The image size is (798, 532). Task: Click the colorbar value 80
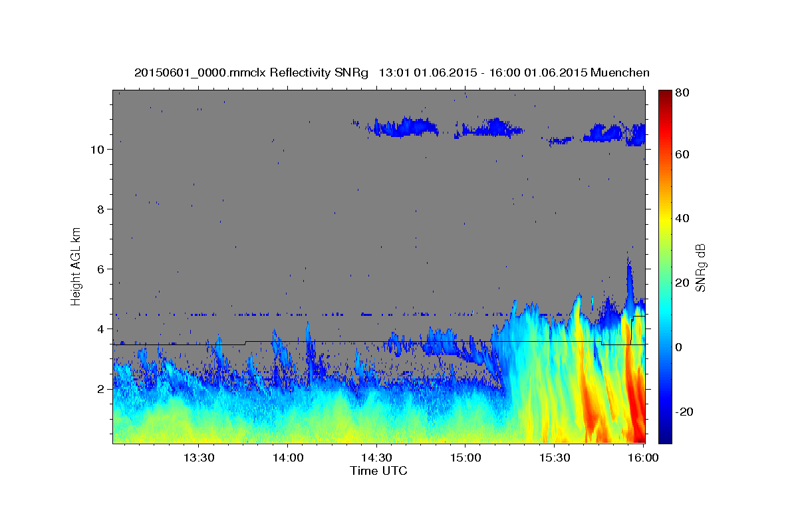(683, 92)
